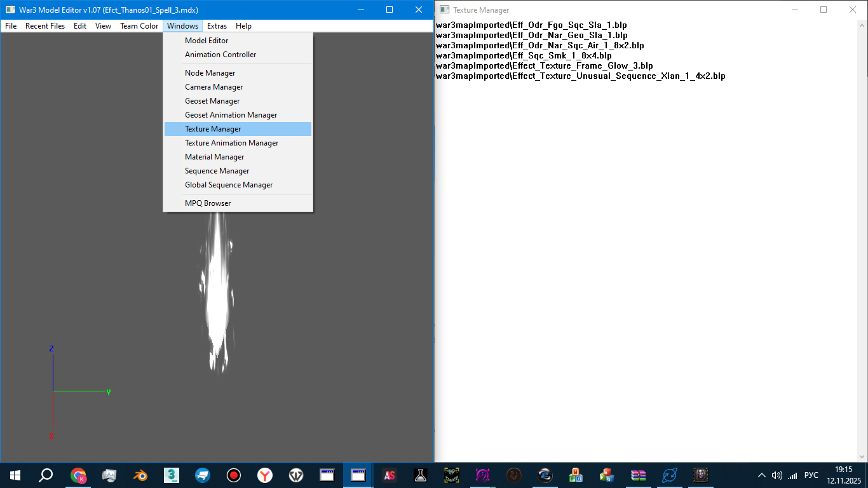
Task: Close the Texture Manager window
Action: click(853, 10)
